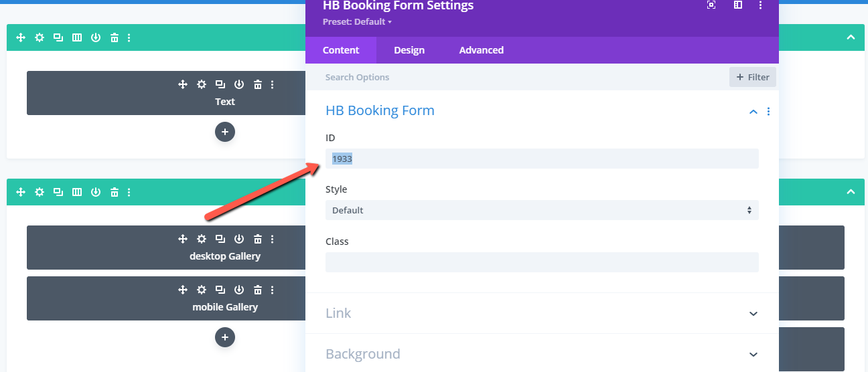This screenshot has width=868, height=372.
Task: Disable the first teal row
Action: point(96,37)
